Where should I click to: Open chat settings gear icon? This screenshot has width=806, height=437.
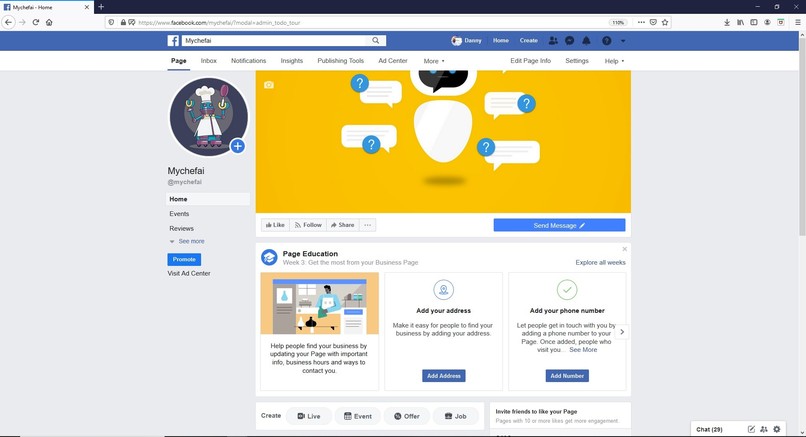click(777, 429)
